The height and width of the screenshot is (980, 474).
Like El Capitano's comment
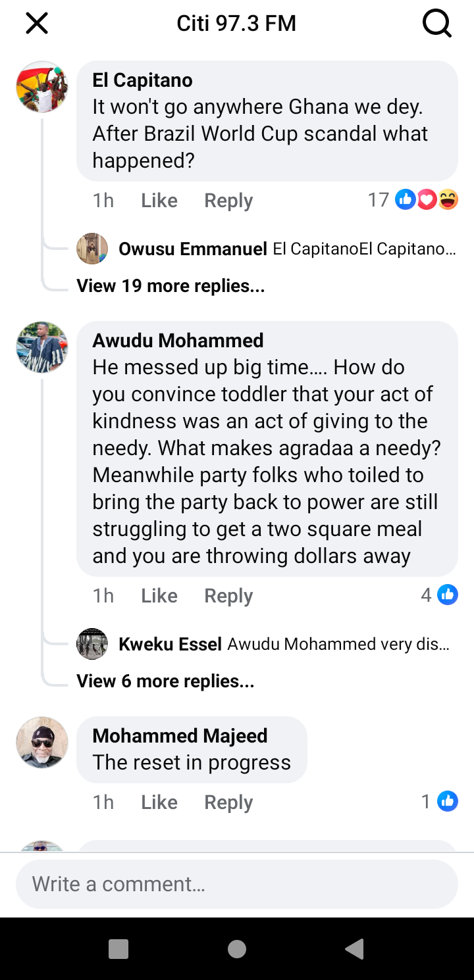pyautogui.click(x=159, y=201)
